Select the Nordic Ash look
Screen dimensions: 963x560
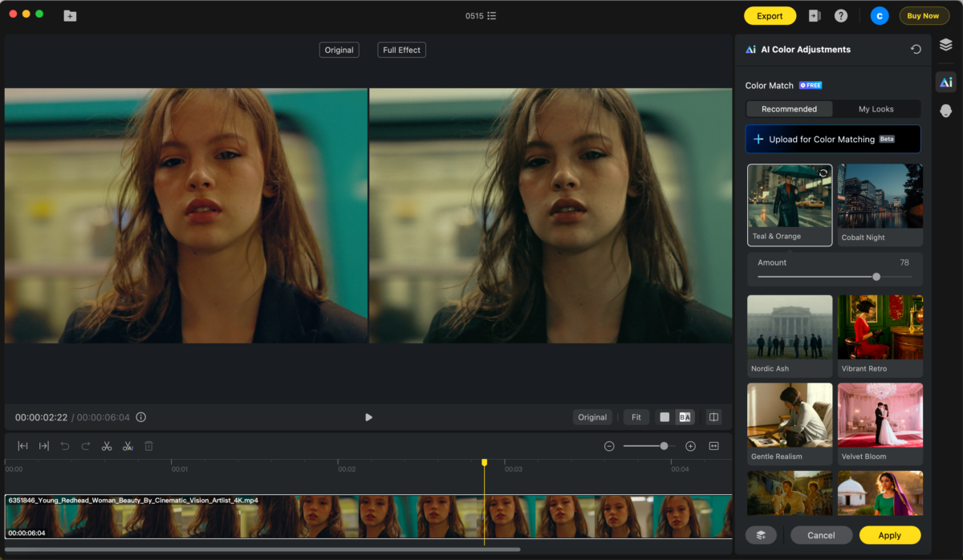[x=790, y=336]
